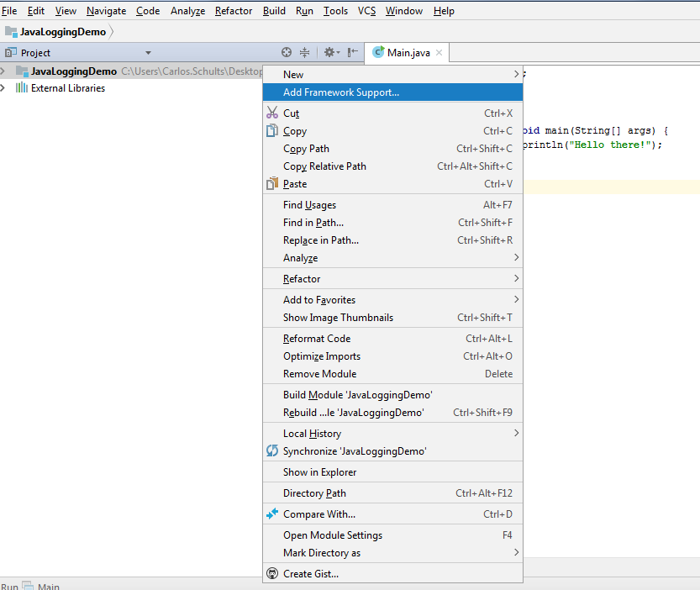Open the Project view type dropdown
Screen dimensions: 700x590
pos(148,53)
